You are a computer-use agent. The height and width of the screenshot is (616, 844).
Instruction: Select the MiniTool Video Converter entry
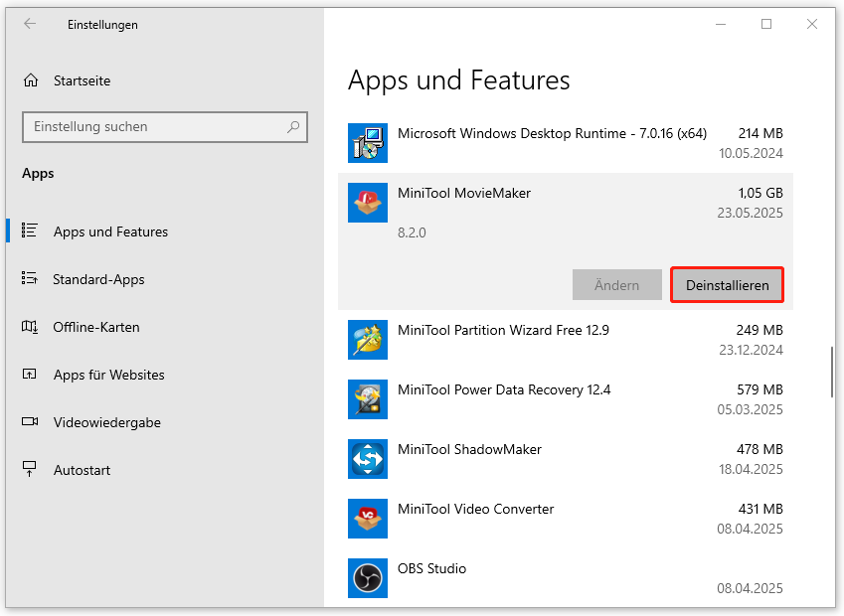(x=566, y=520)
